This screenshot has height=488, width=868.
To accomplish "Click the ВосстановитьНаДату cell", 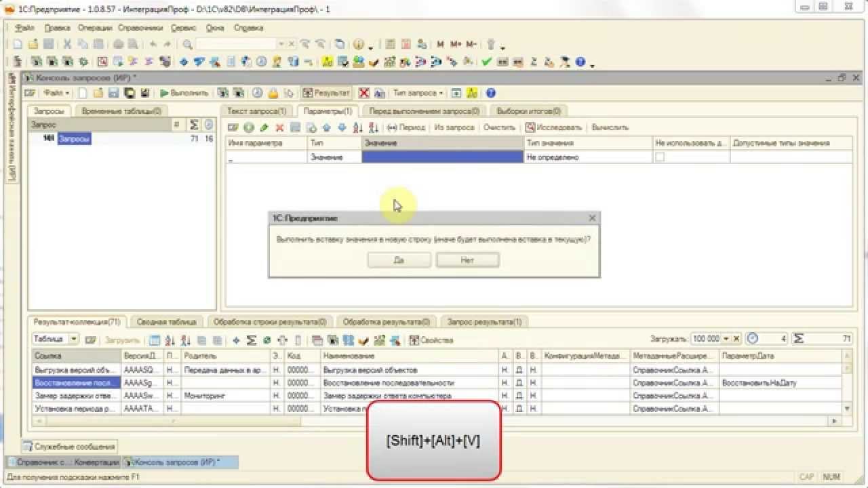I will [780, 383].
